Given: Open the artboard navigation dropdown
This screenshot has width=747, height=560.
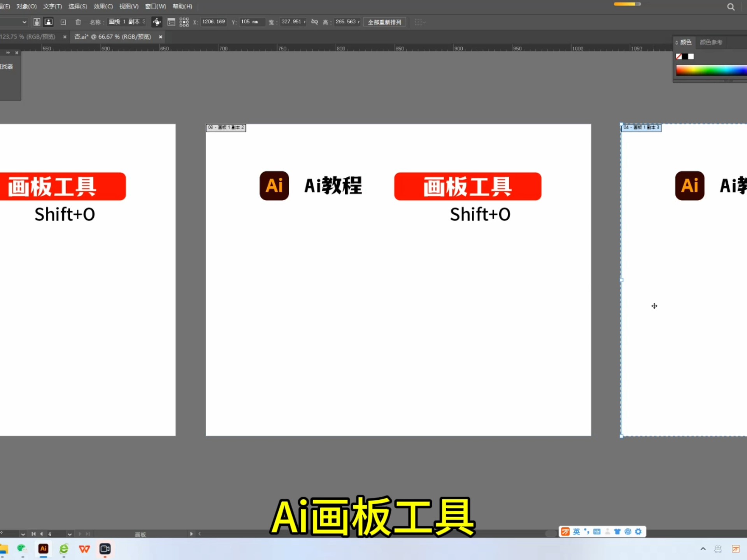Looking at the screenshot, I should coord(69,534).
